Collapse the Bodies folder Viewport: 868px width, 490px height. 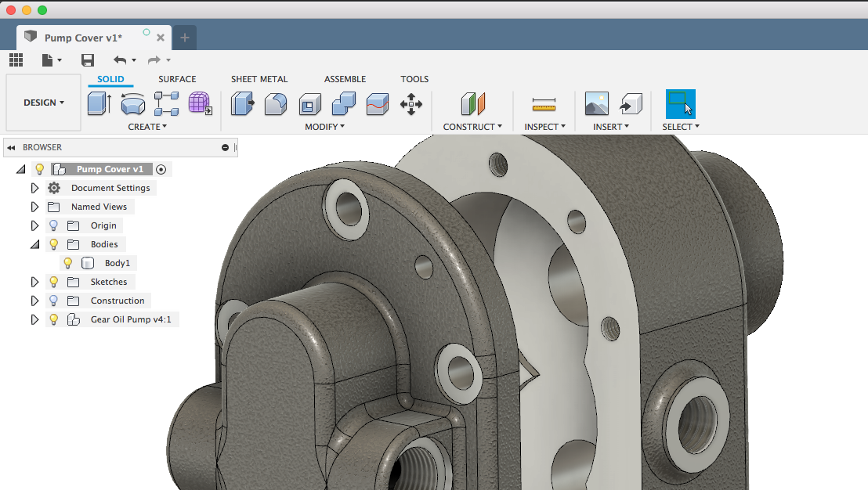(34, 244)
